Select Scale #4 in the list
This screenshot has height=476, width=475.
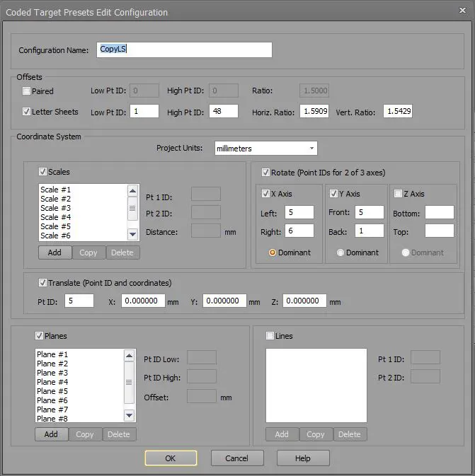pos(56,217)
